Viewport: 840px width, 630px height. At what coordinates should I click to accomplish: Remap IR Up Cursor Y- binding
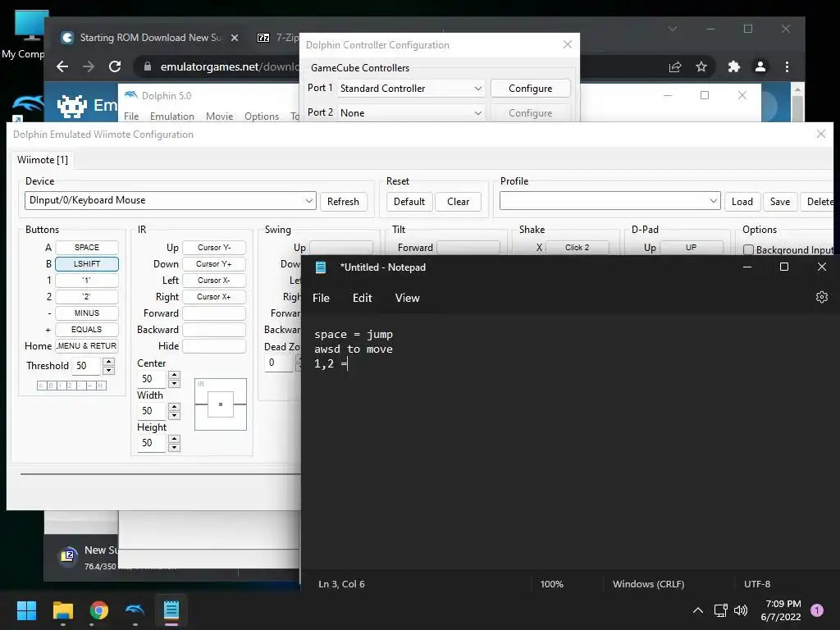point(214,248)
